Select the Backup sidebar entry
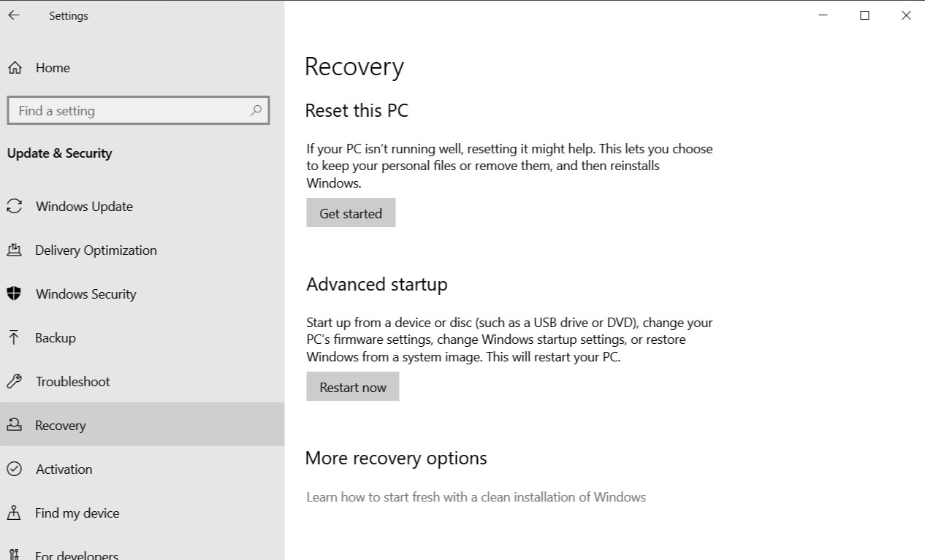The image size is (925, 560). (142, 338)
